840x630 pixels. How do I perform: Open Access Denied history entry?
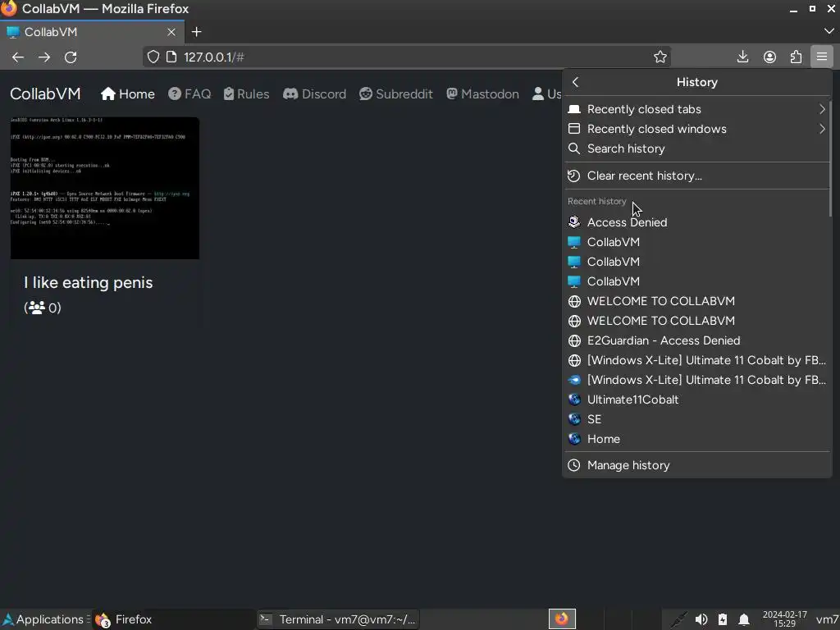(x=697, y=222)
